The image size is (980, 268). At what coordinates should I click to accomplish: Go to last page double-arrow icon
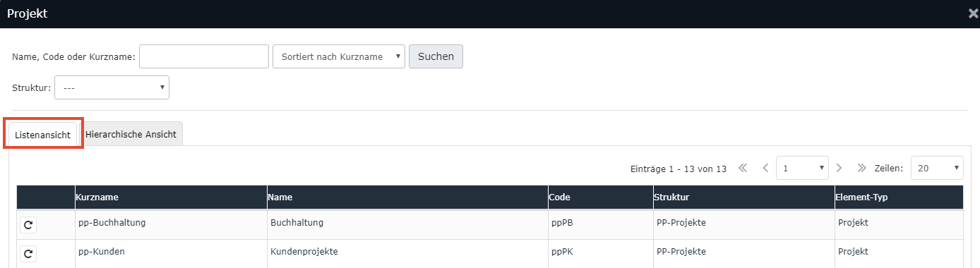(x=861, y=168)
